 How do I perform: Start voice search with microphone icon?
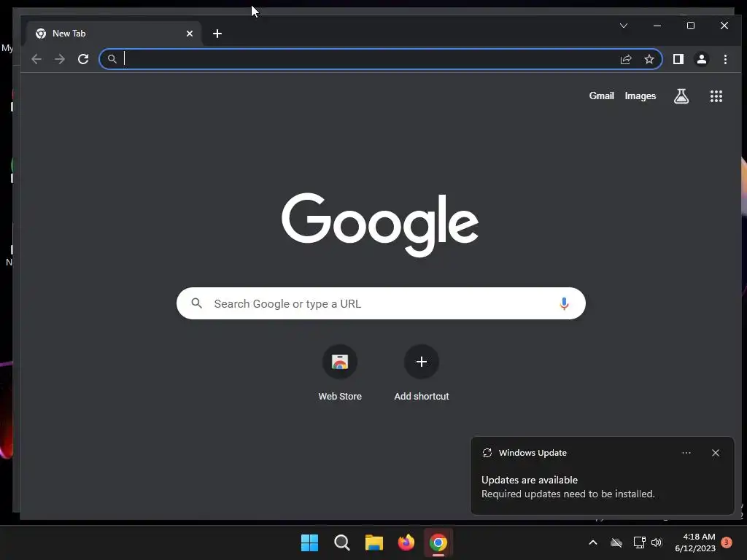[x=564, y=303]
